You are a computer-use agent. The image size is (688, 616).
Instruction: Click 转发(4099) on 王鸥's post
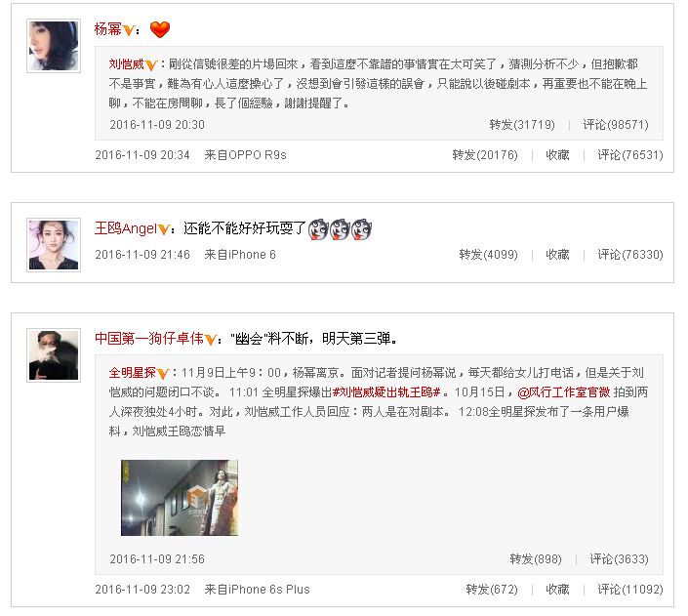(488, 255)
